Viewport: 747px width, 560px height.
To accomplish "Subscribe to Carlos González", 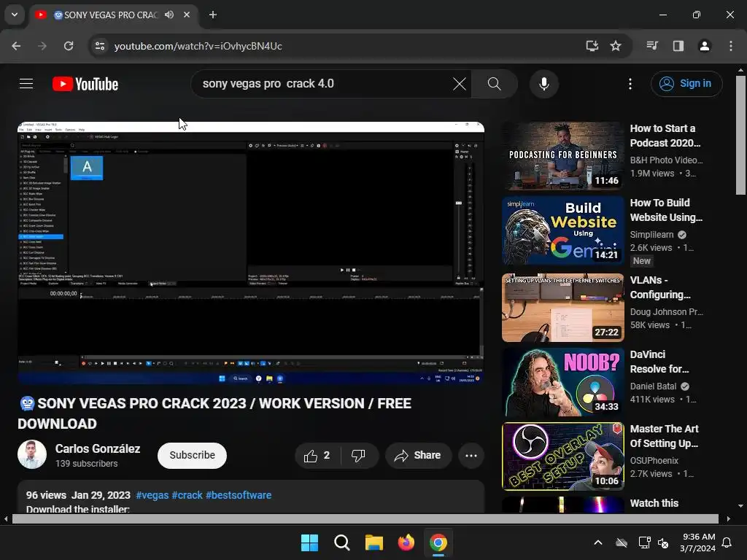I will [x=192, y=456].
